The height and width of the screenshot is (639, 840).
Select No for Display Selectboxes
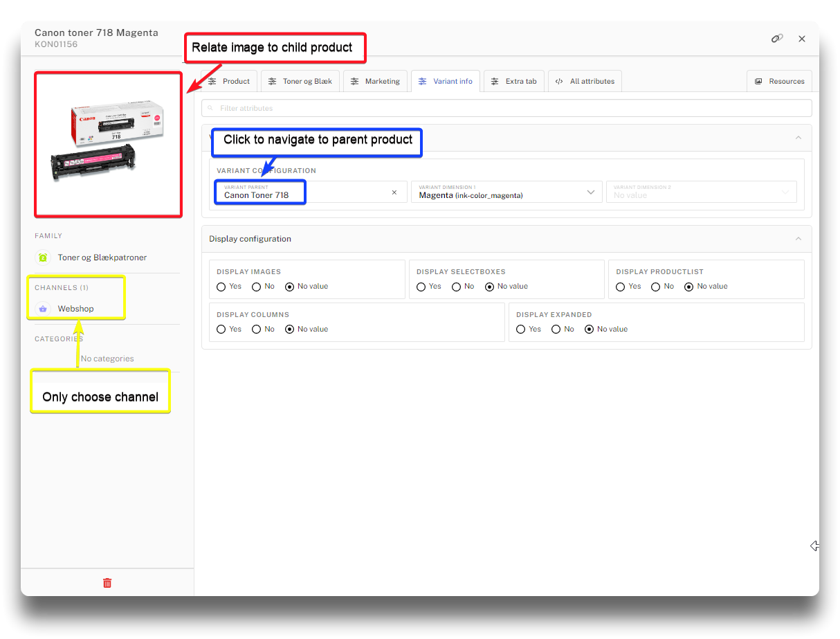click(456, 287)
